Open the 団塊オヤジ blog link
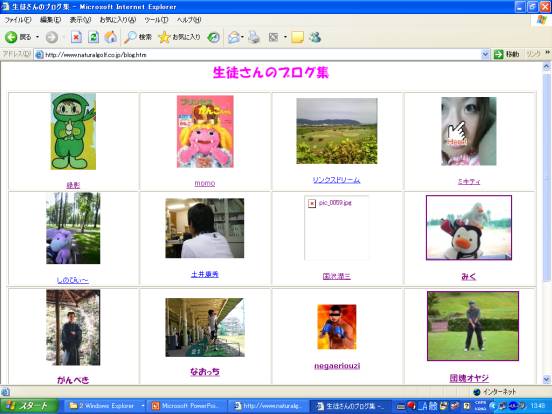This screenshot has height=414, width=552. pyautogui.click(x=469, y=378)
